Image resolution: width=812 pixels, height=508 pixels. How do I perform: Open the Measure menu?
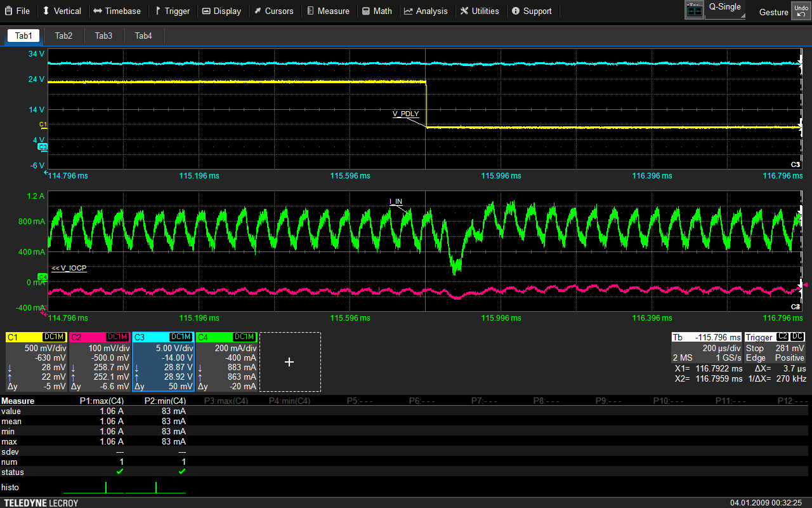point(328,11)
